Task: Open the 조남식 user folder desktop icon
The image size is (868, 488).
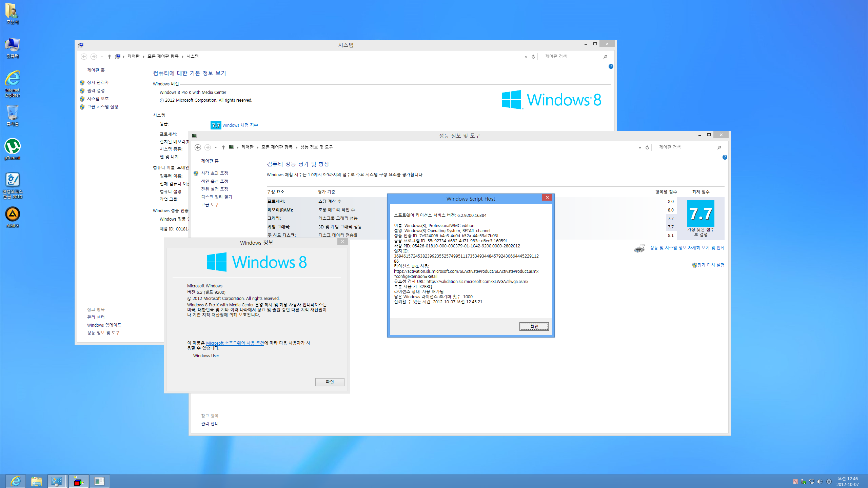Action: (12, 14)
